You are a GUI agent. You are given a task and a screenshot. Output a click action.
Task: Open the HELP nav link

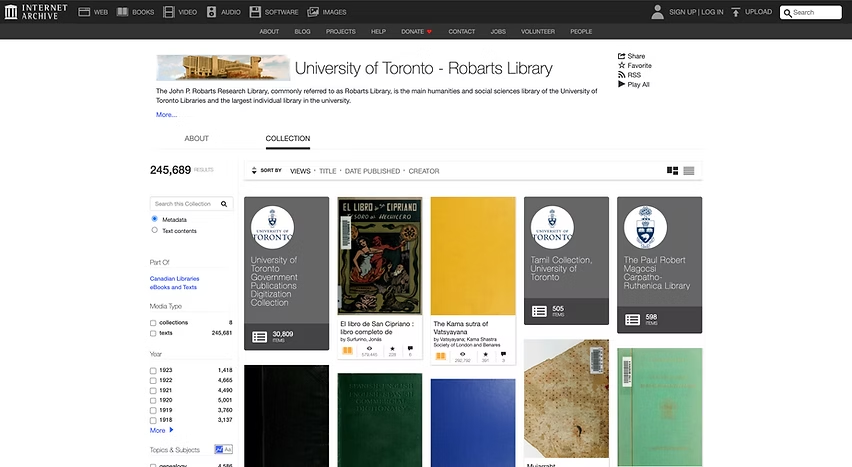click(378, 32)
